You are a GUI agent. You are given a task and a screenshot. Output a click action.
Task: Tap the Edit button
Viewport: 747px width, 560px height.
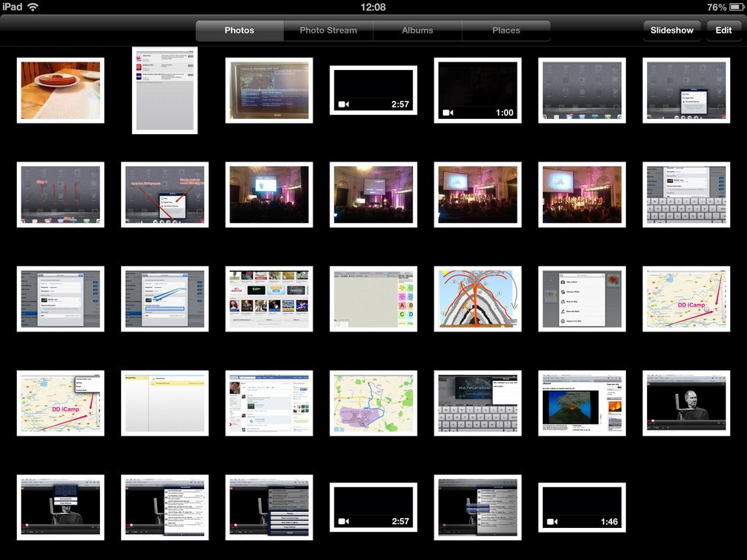pyautogui.click(x=723, y=30)
